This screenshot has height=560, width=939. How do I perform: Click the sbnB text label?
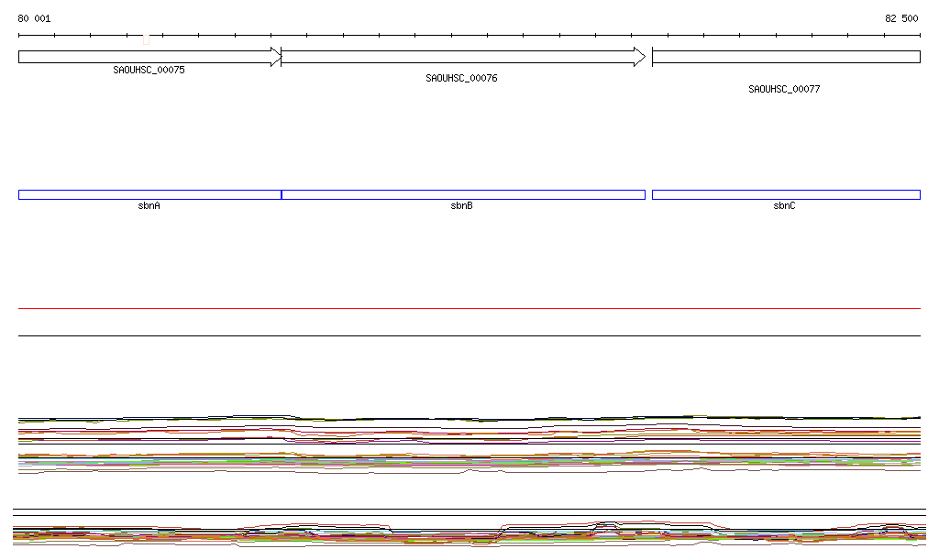(461, 206)
